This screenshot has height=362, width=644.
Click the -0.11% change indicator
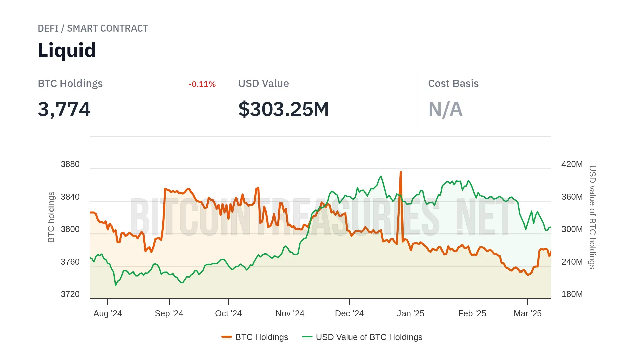[x=202, y=84]
